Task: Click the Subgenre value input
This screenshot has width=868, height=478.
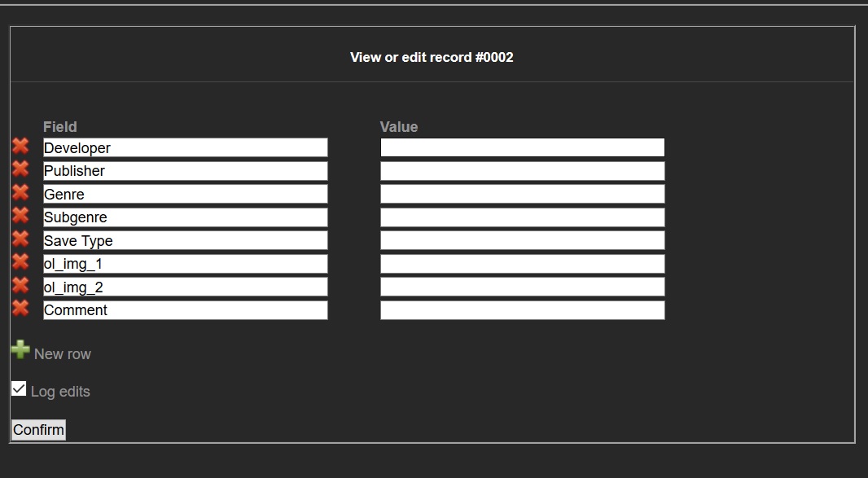Action: (x=522, y=217)
